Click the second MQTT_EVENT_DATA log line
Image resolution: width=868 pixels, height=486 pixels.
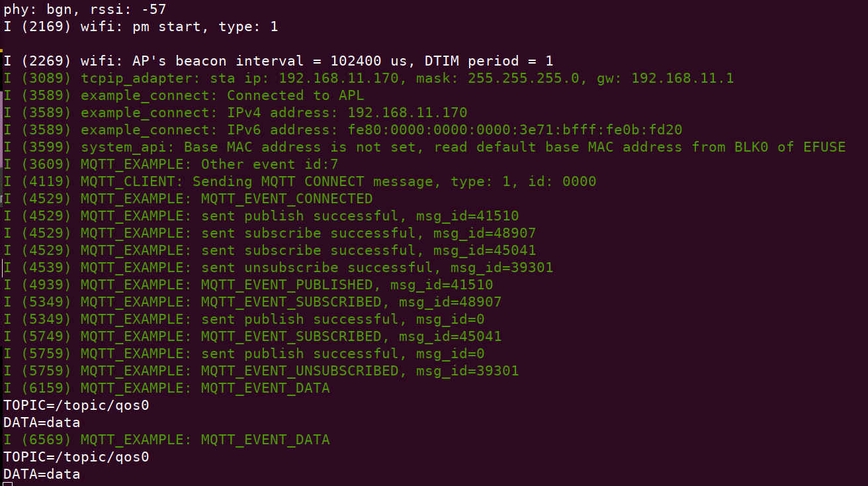(x=167, y=440)
